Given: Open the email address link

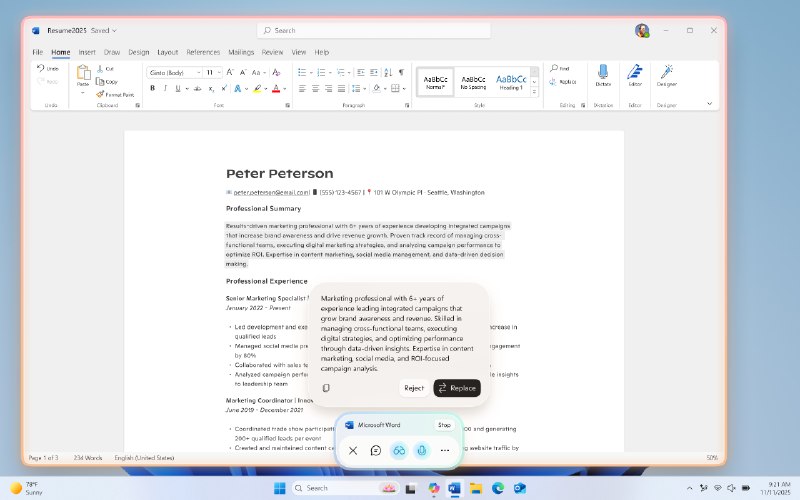Looking at the screenshot, I should (x=271, y=192).
